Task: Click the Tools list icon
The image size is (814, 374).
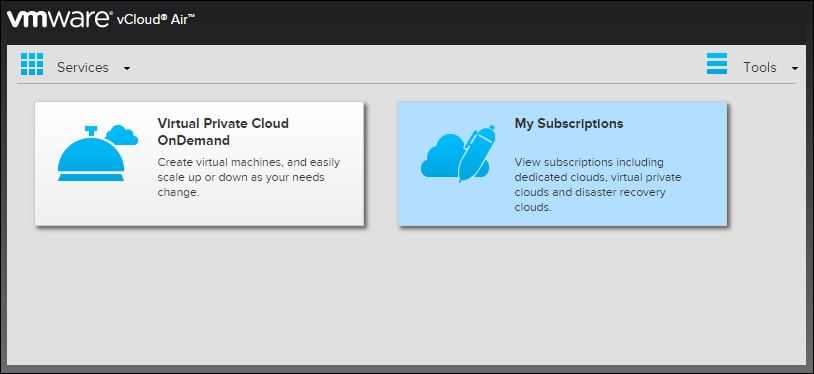Action: coord(717,64)
